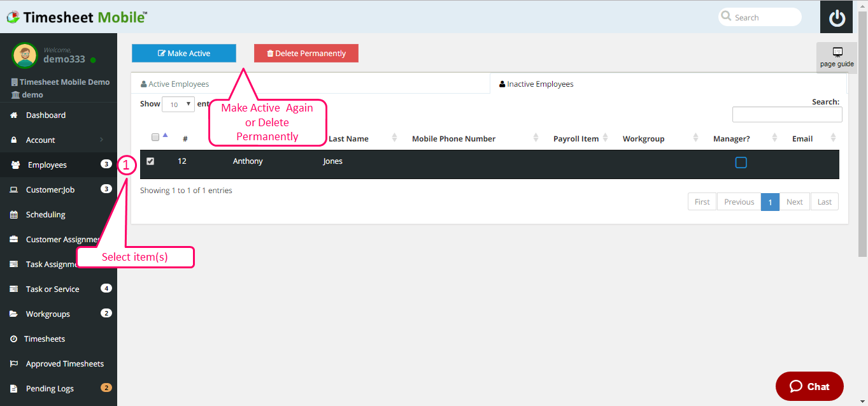The width and height of the screenshot is (868, 406).
Task: Sort by the Manager? column
Action: tap(732, 139)
